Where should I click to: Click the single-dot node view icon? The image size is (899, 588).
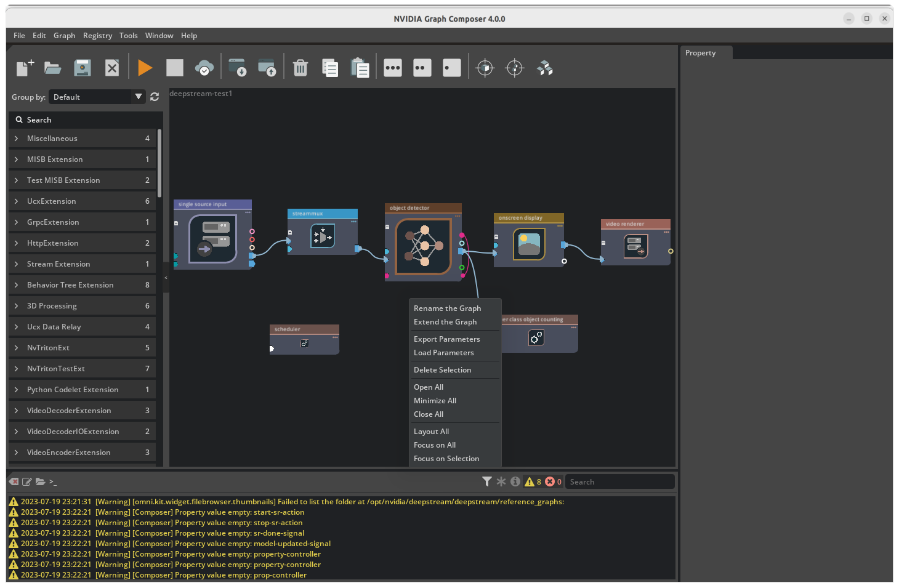(452, 68)
